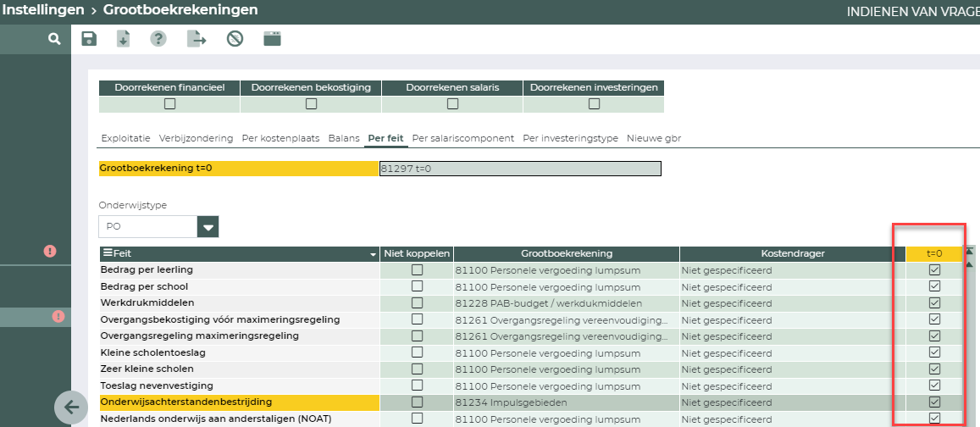Open help via question mark icon
This screenshot has width=980, height=427.
click(158, 39)
